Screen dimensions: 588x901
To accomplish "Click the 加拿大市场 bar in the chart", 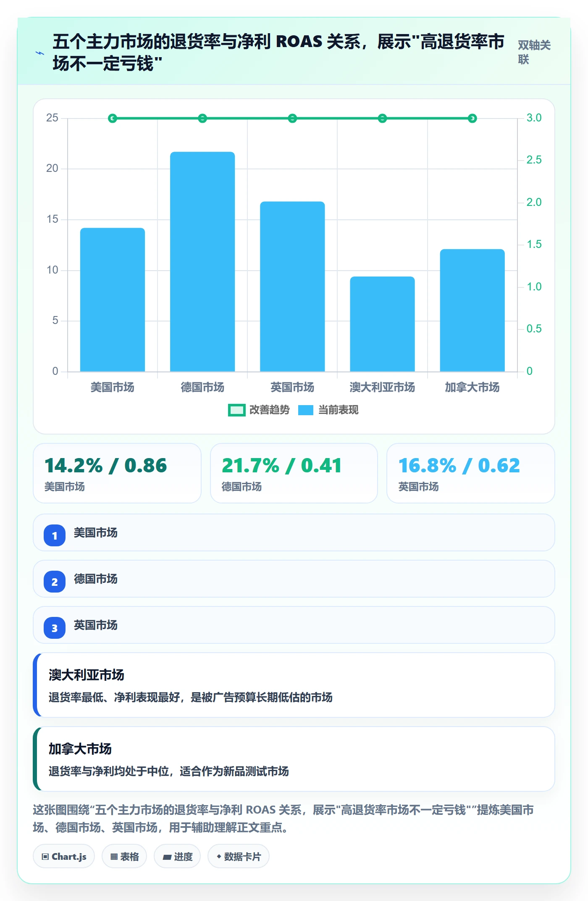I will point(472,311).
